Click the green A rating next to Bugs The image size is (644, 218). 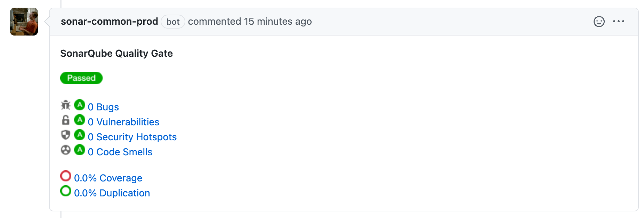point(80,105)
